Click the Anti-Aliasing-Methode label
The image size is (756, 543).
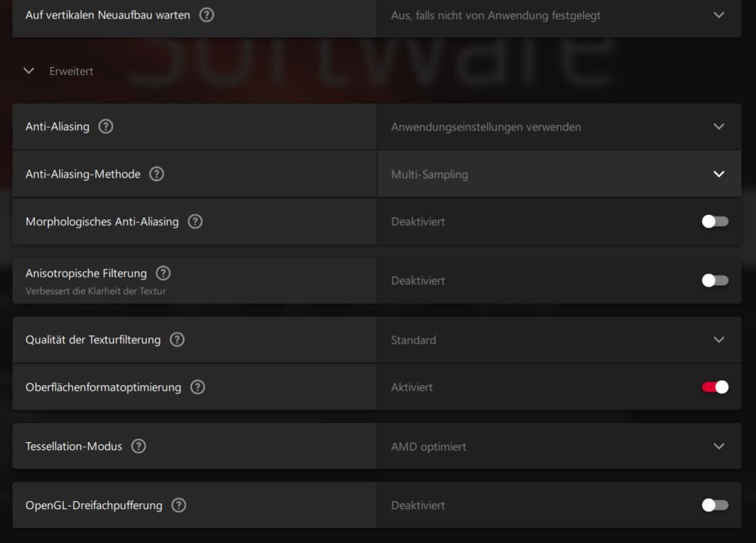[x=83, y=174]
